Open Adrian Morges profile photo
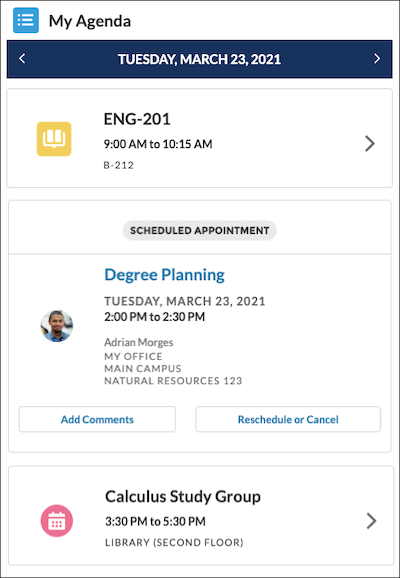400x578 pixels. 57,326
